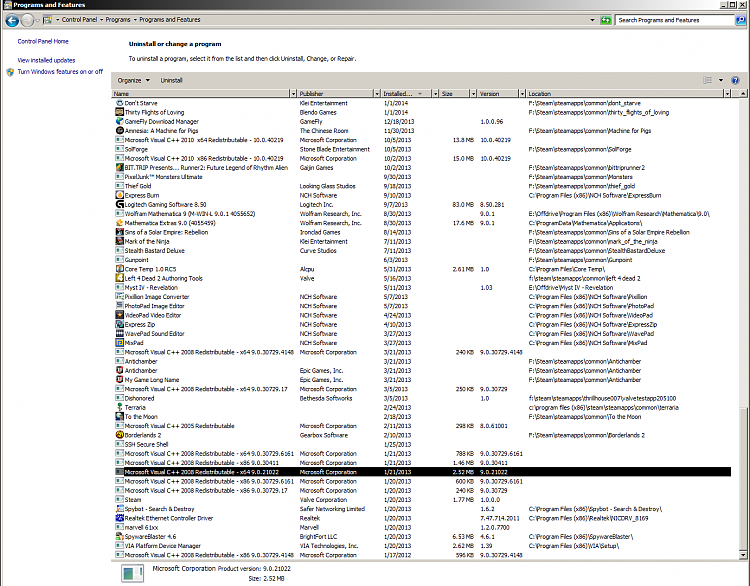
Task: Click the Terraria tree icon
Action: [120, 407]
